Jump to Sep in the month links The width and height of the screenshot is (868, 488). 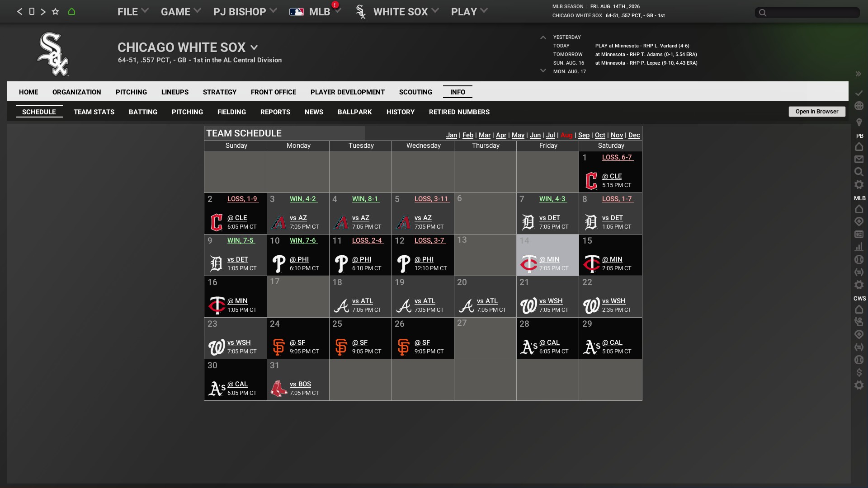coord(584,135)
